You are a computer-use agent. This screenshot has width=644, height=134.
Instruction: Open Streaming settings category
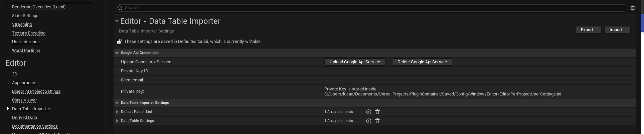22,24
